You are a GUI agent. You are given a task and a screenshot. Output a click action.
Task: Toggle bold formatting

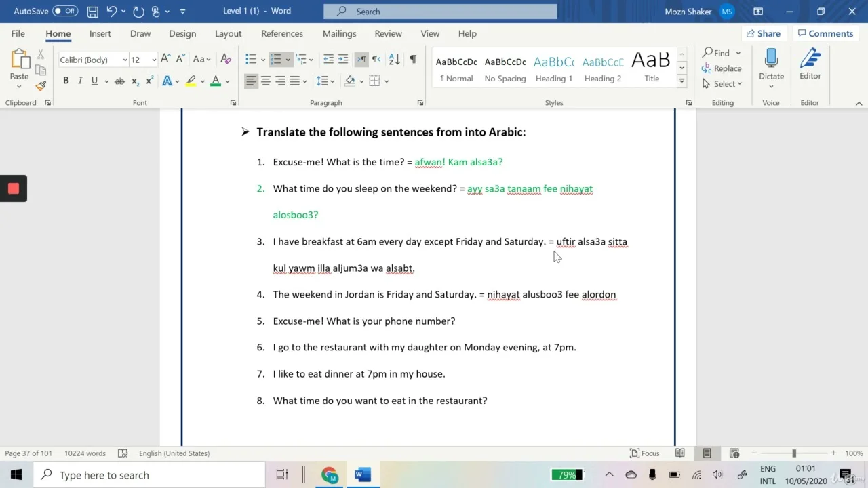66,81
